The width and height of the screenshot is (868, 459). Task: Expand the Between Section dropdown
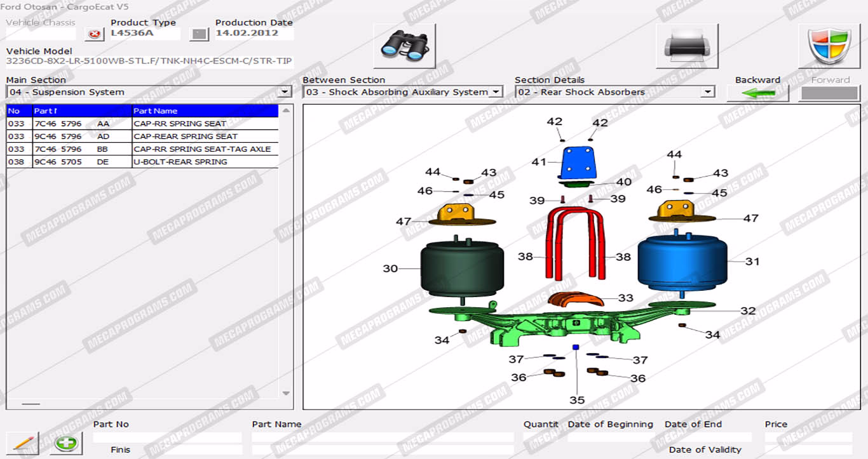[495, 93]
